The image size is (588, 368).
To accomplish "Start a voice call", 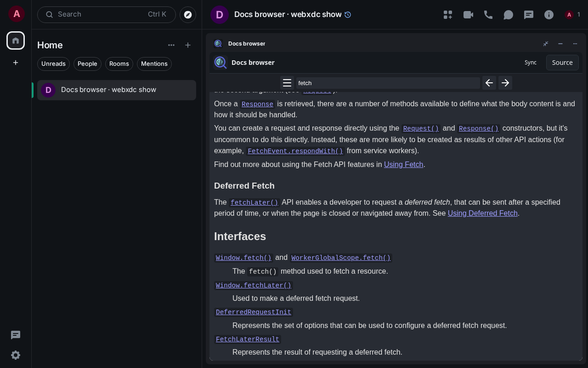I will pyautogui.click(x=488, y=15).
